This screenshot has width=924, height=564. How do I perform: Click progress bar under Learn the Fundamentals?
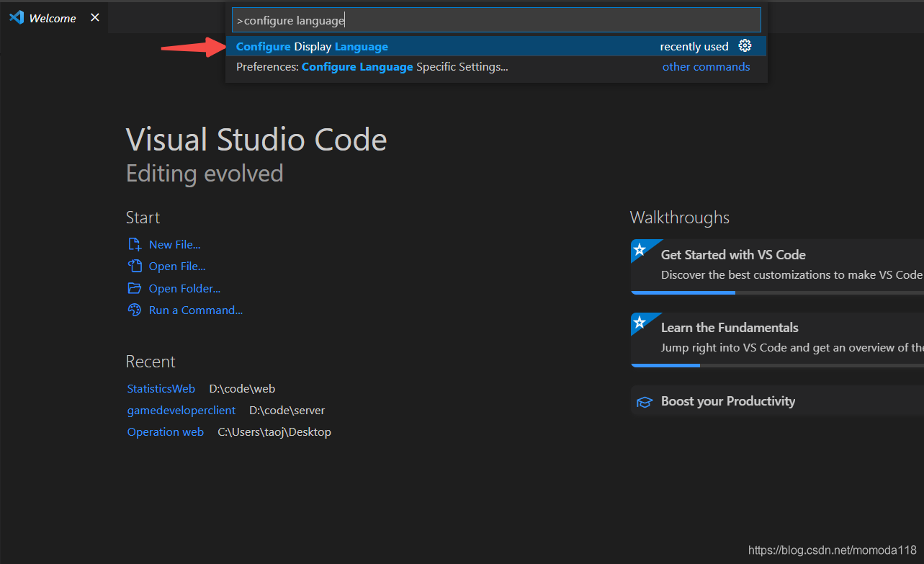tap(777, 365)
